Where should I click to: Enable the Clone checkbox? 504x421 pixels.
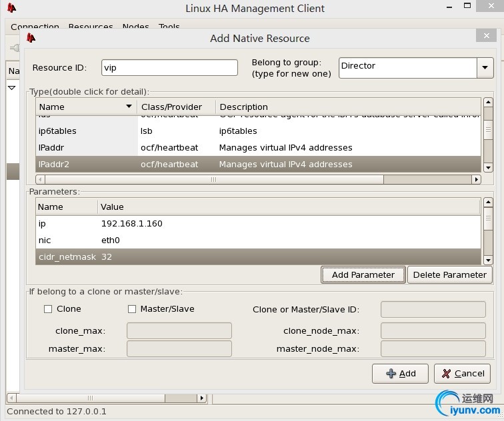pos(48,309)
